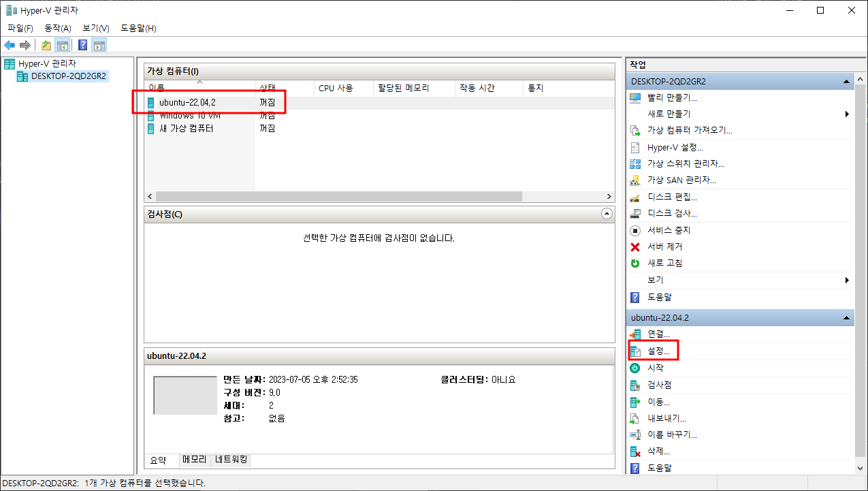Click the ubuntu-22.04.2 preview thumbnail
The image size is (868, 491).
coord(185,395)
